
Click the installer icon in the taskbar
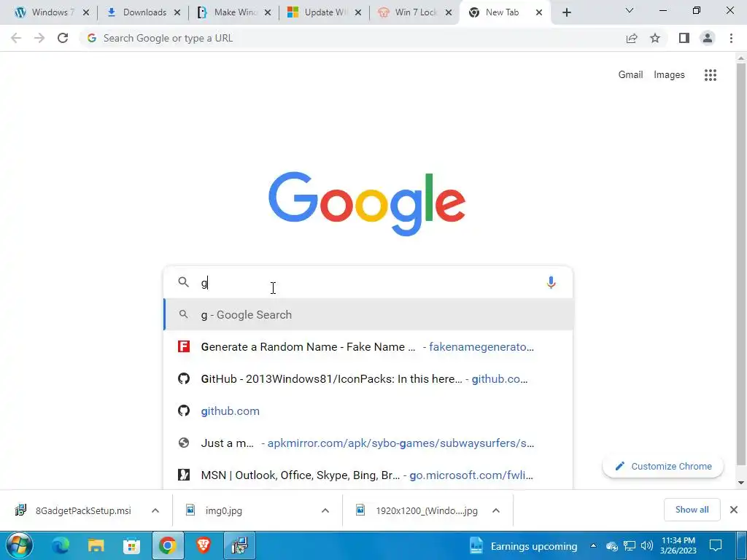point(239,545)
